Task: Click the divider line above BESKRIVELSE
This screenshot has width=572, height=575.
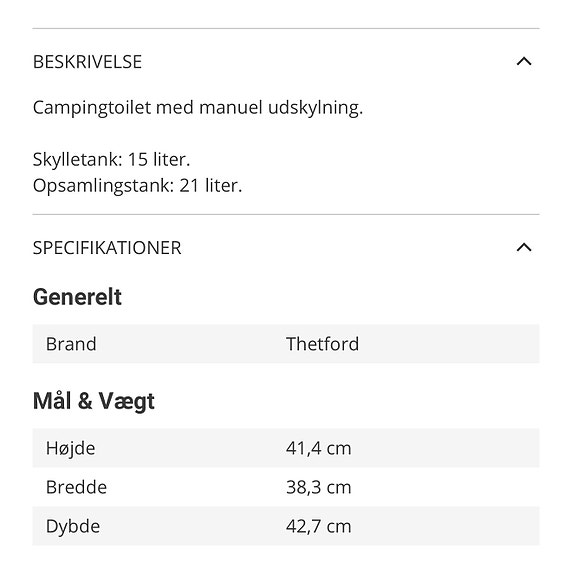Action: pos(286,28)
